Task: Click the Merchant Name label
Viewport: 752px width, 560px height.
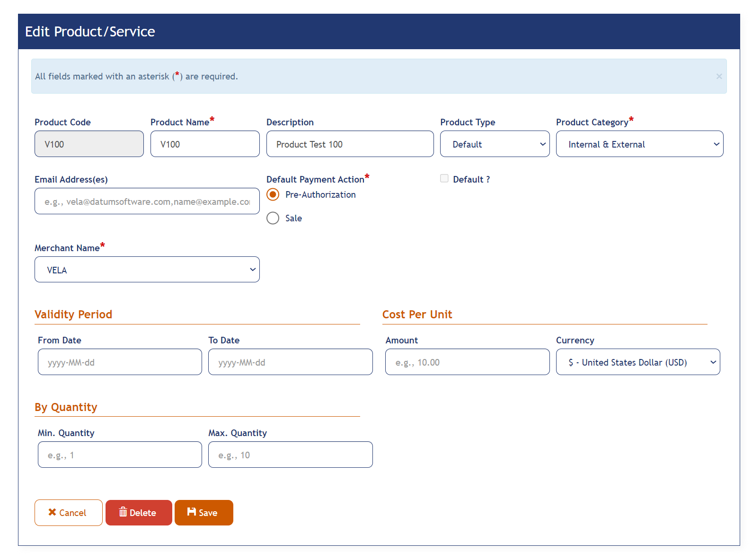Action: (67, 248)
